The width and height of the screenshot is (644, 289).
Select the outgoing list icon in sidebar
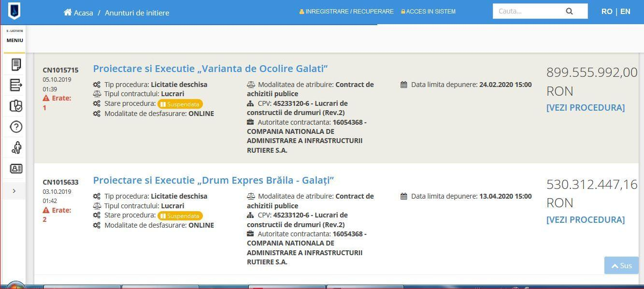pos(16,85)
